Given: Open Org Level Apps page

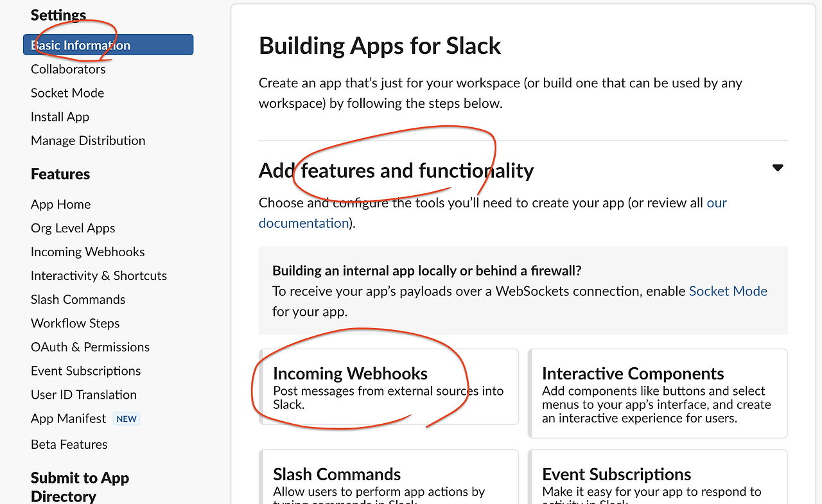Looking at the screenshot, I should (x=73, y=228).
